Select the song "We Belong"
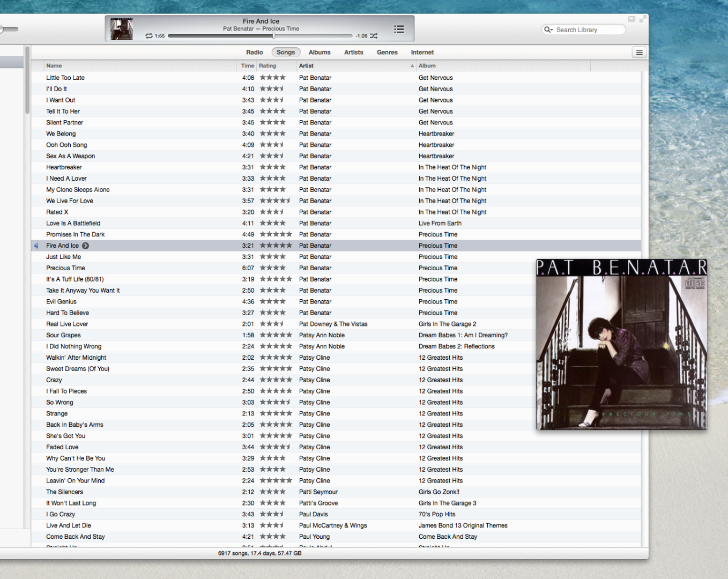This screenshot has width=728, height=579. (61, 133)
